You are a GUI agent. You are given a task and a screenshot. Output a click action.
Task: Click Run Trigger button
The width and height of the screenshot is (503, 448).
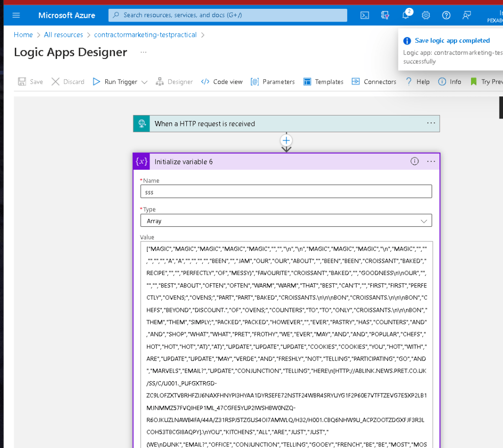click(x=115, y=82)
